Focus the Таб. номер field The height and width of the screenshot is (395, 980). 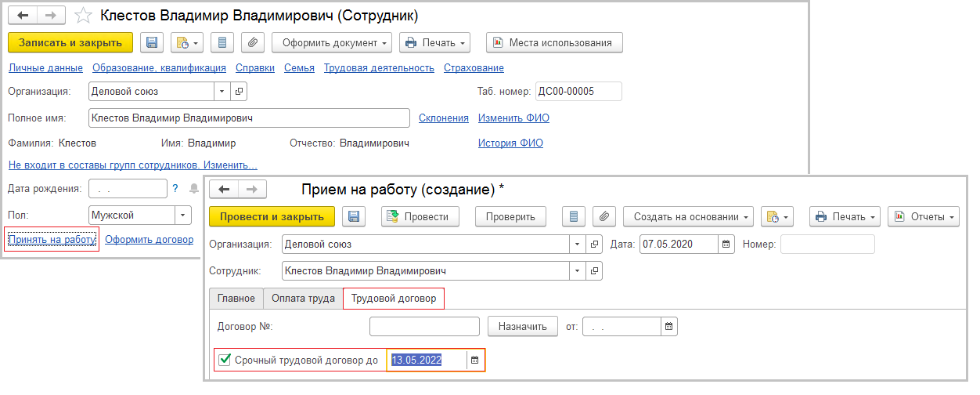point(578,92)
